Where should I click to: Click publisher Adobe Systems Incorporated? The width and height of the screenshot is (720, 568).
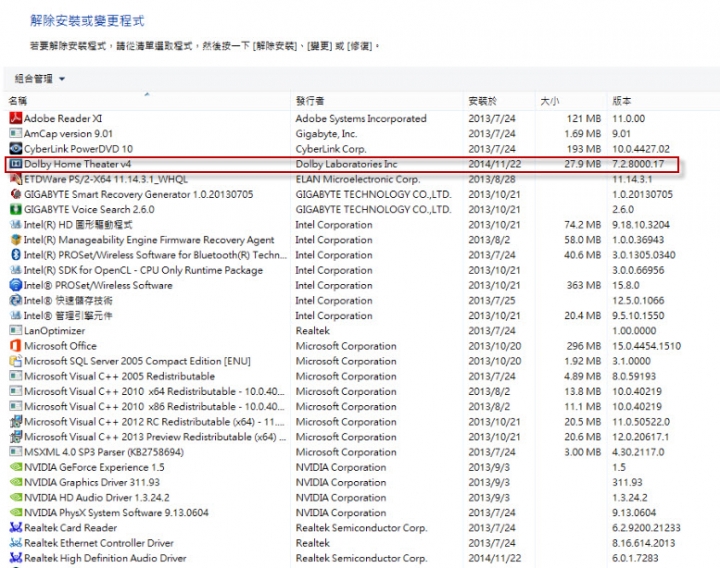coord(360,118)
